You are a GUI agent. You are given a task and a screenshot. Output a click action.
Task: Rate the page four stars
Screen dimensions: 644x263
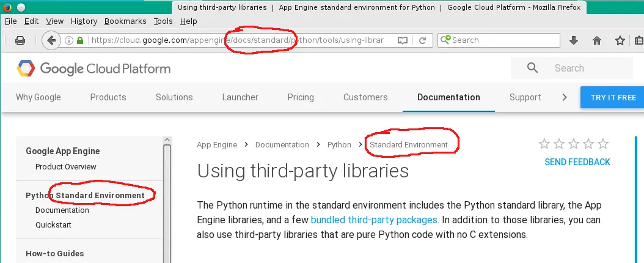tap(588, 144)
